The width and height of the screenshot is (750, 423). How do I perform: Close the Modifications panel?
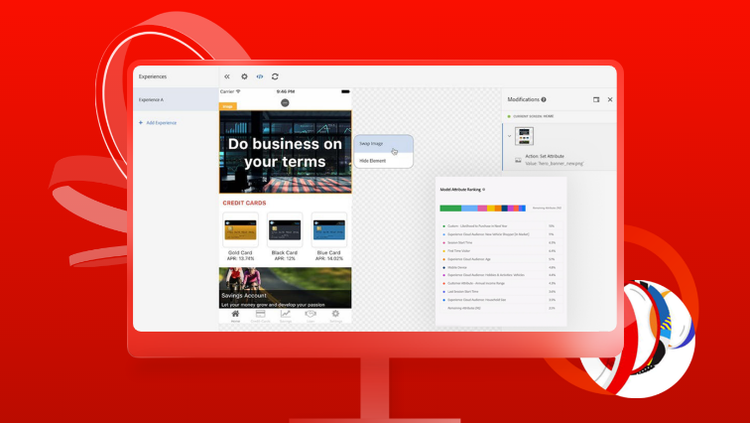[x=610, y=100]
